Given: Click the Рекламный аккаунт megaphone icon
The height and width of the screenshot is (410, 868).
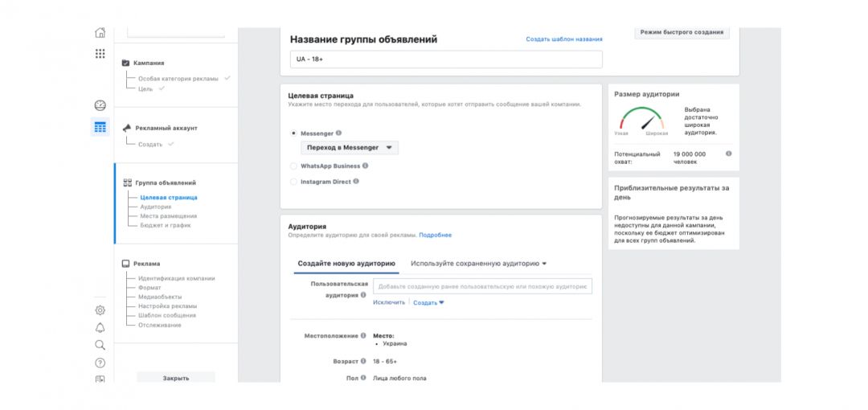Looking at the screenshot, I should click(x=127, y=128).
